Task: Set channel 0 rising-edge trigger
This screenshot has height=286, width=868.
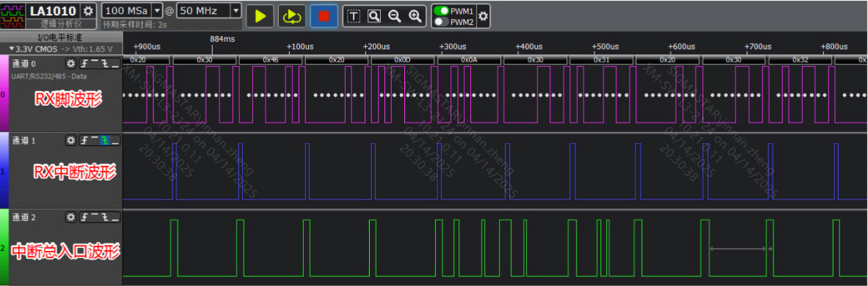Action: (84, 64)
